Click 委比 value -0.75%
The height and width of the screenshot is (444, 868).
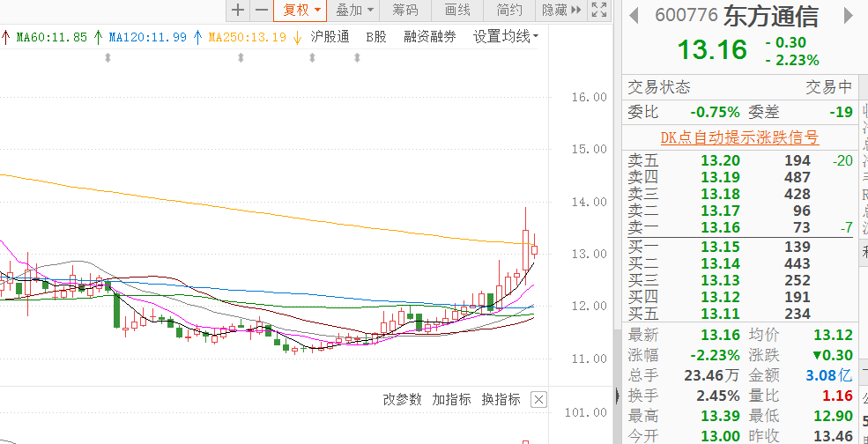pyautogui.click(x=715, y=113)
